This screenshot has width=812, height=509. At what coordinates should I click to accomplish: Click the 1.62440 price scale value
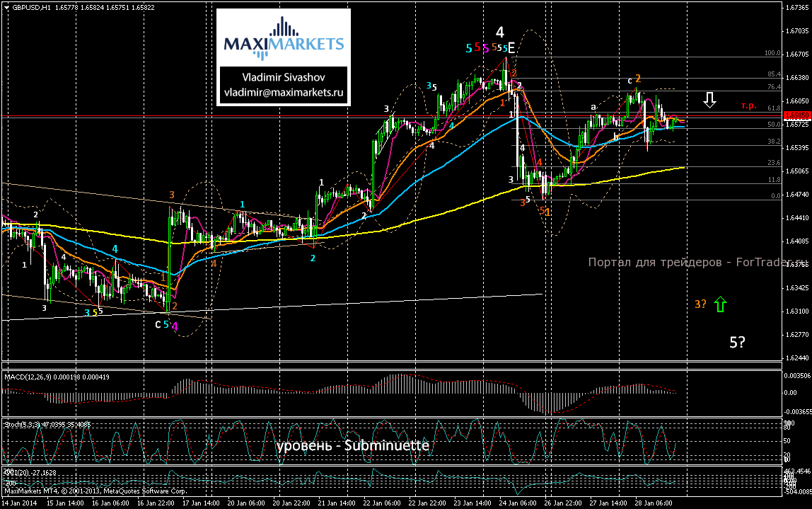[x=798, y=357]
